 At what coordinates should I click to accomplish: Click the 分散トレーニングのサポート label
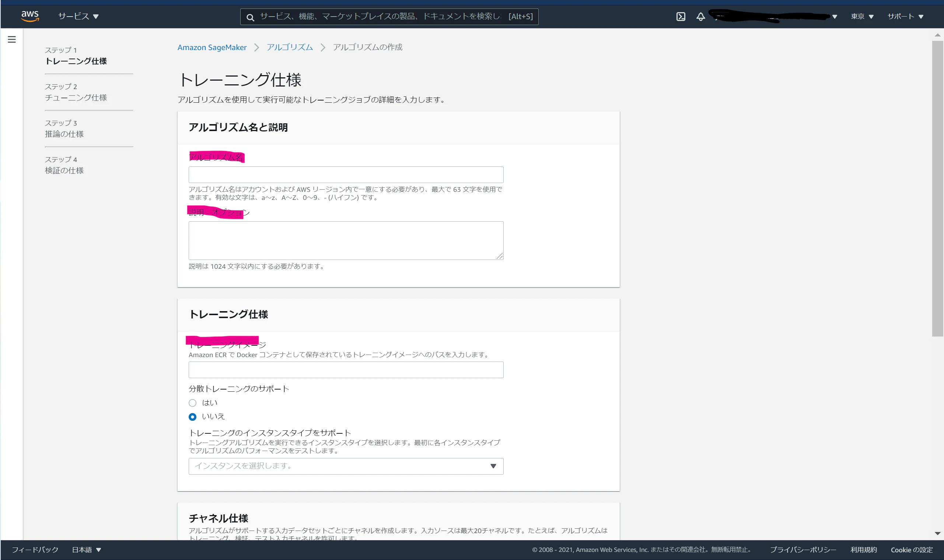[x=239, y=389]
